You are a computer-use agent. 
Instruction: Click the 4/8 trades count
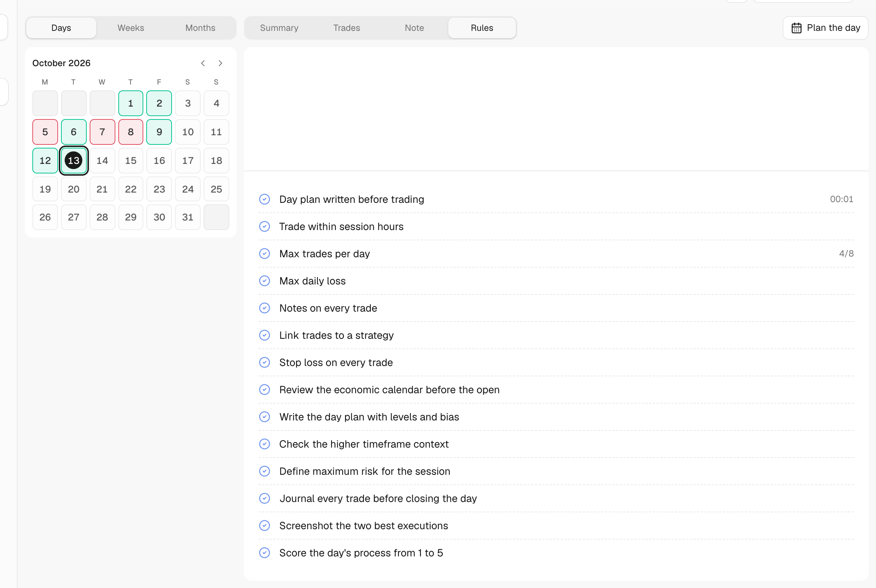[x=846, y=254]
